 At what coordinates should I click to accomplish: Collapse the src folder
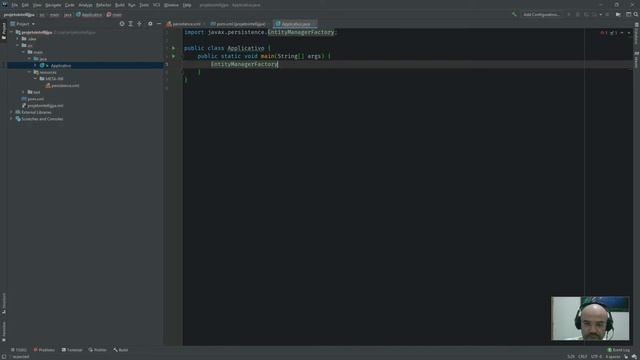click(x=18, y=45)
